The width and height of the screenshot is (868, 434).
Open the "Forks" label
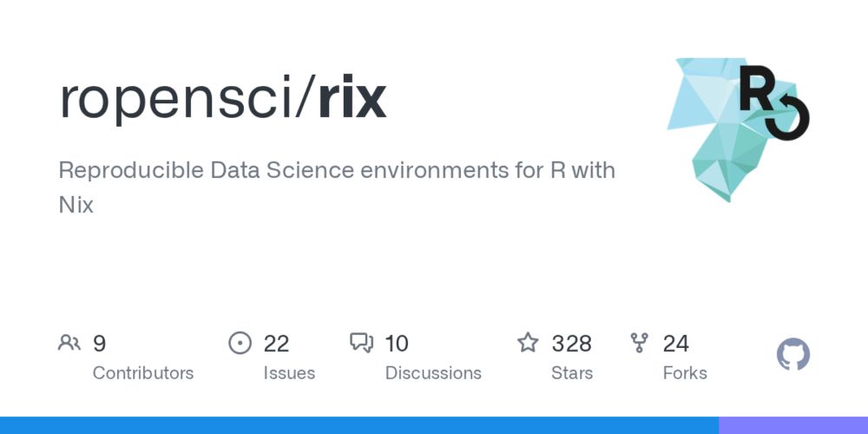pyautogui.click(x=685, y=373)
